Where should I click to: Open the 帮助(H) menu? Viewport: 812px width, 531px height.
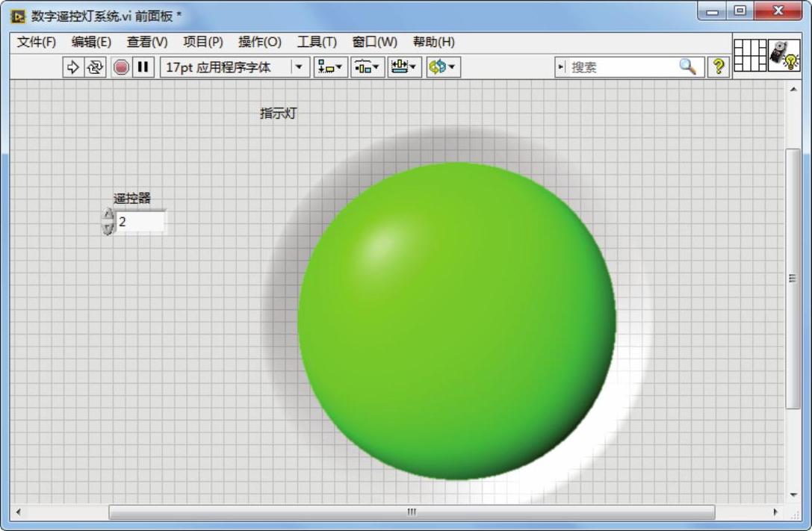coord(433,42)
